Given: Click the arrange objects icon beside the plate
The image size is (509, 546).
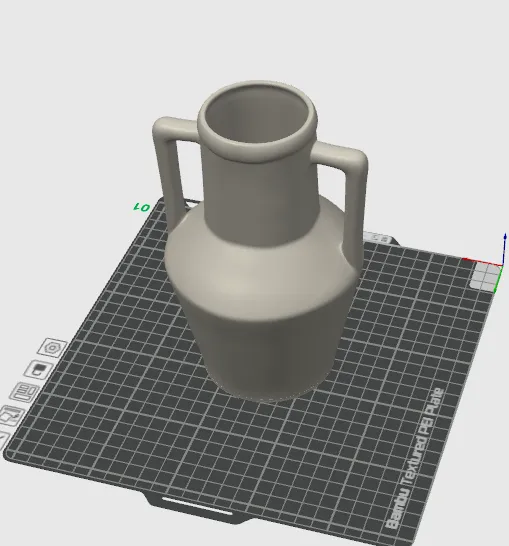Looking at the screenshot, I should coord(24,392).
